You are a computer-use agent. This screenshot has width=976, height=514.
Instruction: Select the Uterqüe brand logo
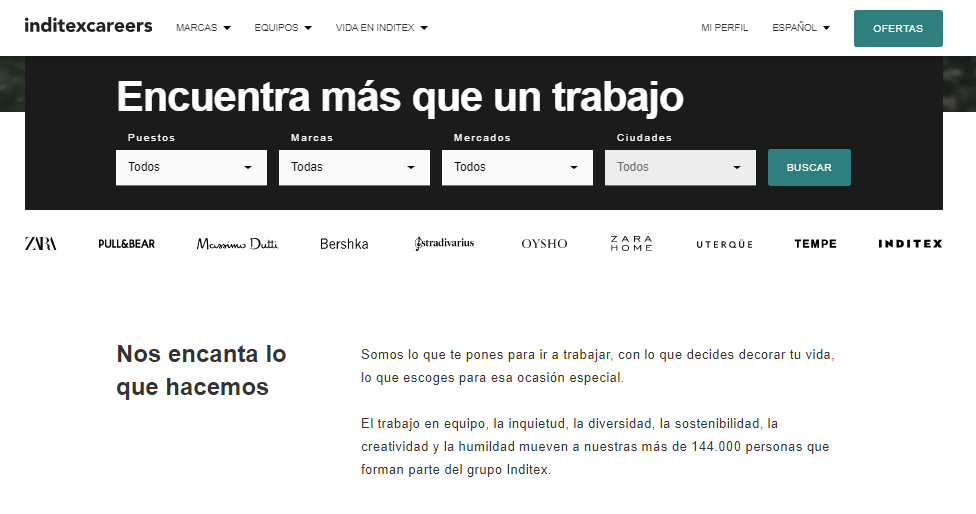click(724, 244)
